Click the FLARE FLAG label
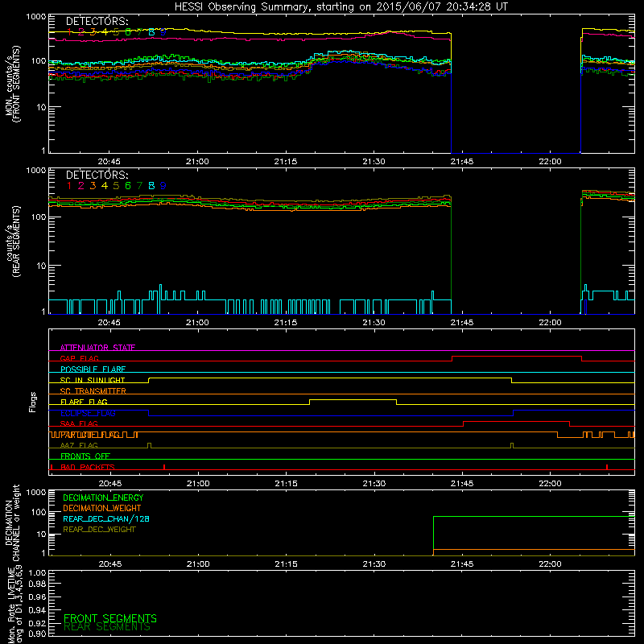644x644 pixels. [x=84, y=402]
